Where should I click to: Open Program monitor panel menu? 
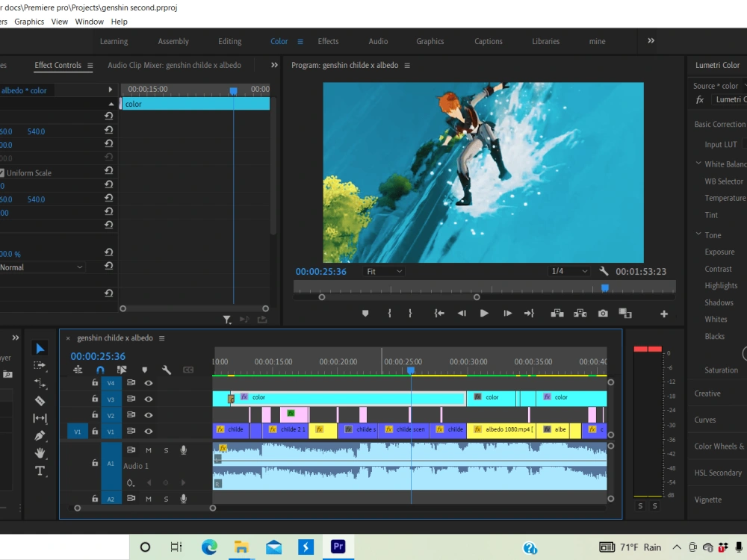tap(407, 65)
